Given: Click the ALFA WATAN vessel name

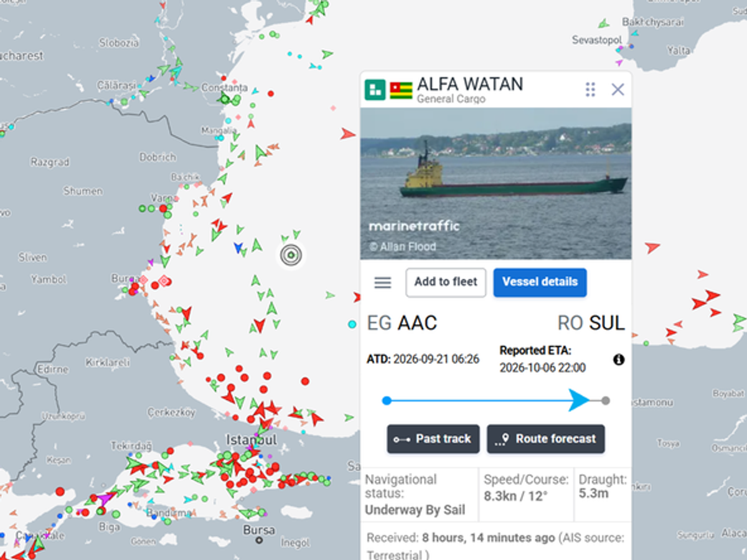Looking at the screenshot, I should coord(470,84).
